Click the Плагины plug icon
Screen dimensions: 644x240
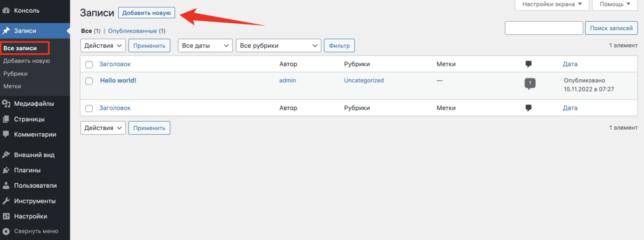[x=6, y=170]
